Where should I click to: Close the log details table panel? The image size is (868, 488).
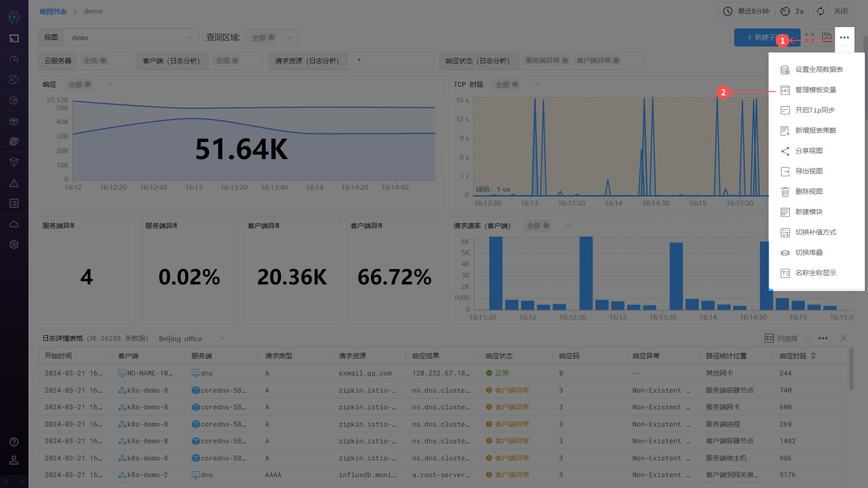pos(843,338)
